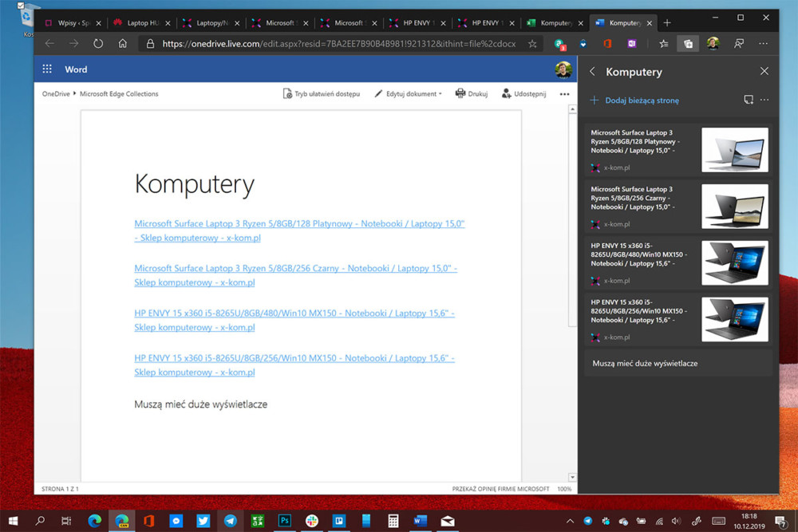Click 'STRONA 1 Z 1' page indicator

coord(60,489)
